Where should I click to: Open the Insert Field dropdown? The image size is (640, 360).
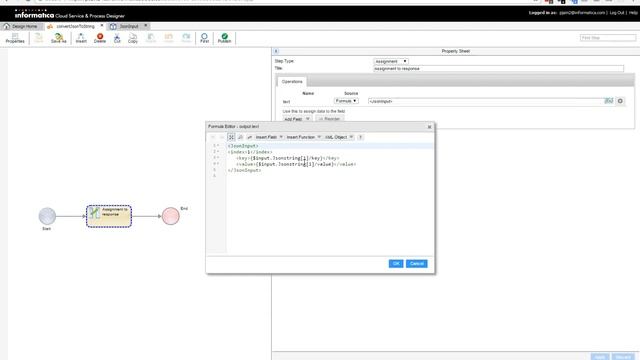269,137
